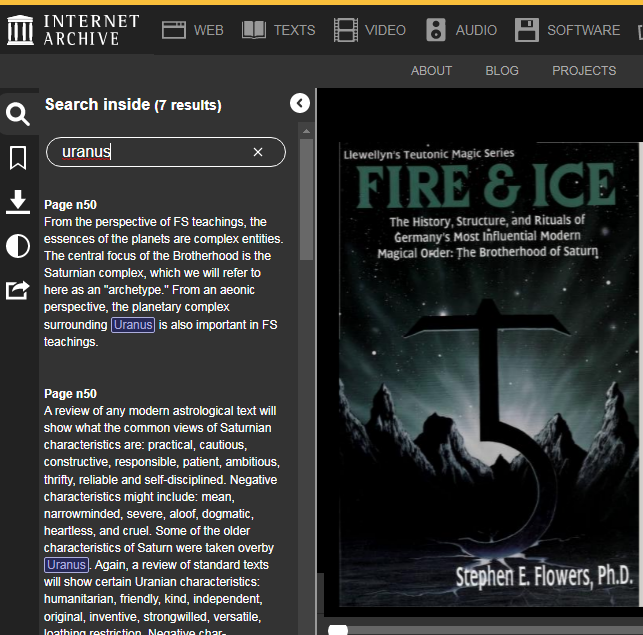This screenshot has height=635, width=643.
Task: Click 'Search inside (7 results)' heading
Action: 133,105
